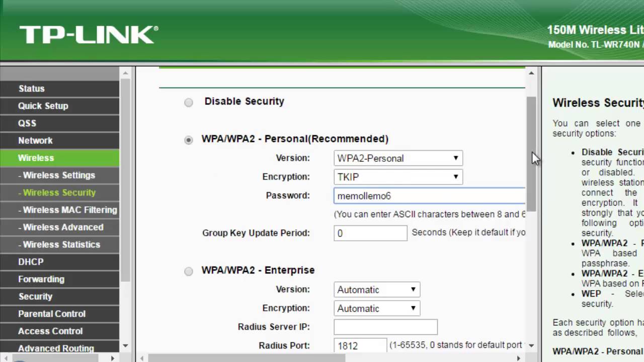Click main panel horizontal scroll left arrow
Screen dimensions: 644x362
(142, 358)
